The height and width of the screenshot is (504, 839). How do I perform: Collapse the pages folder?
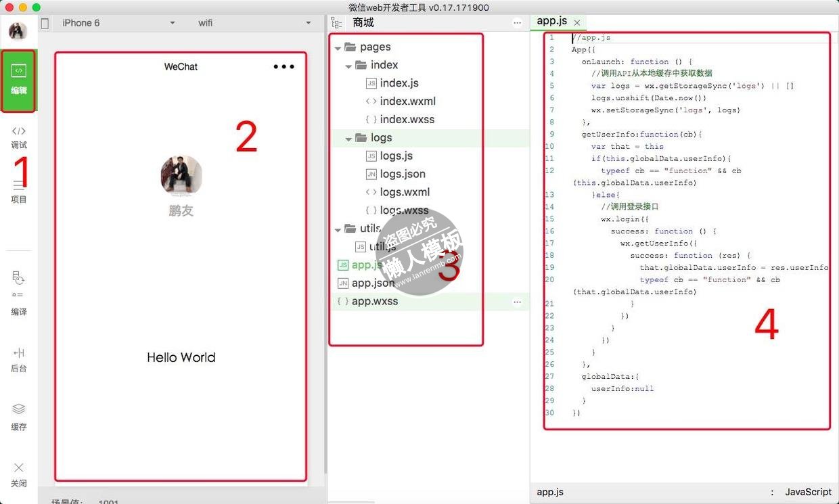[338, 47]
